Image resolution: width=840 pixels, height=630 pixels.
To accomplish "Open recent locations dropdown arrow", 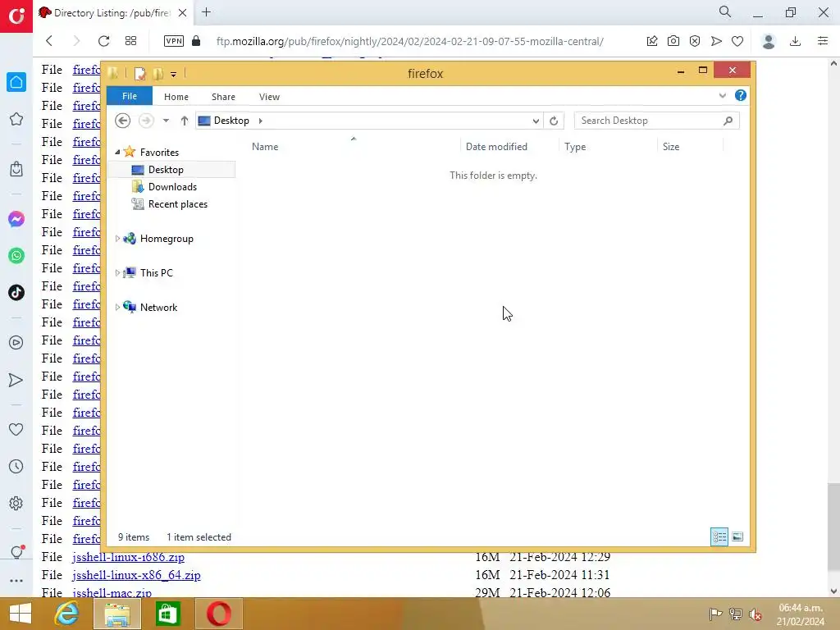I will [166, 121].
